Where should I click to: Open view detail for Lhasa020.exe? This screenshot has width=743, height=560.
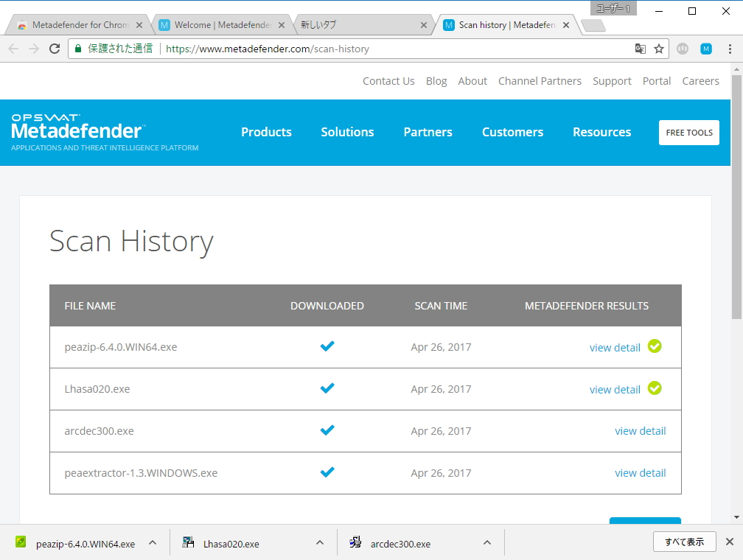click(615, 390)
